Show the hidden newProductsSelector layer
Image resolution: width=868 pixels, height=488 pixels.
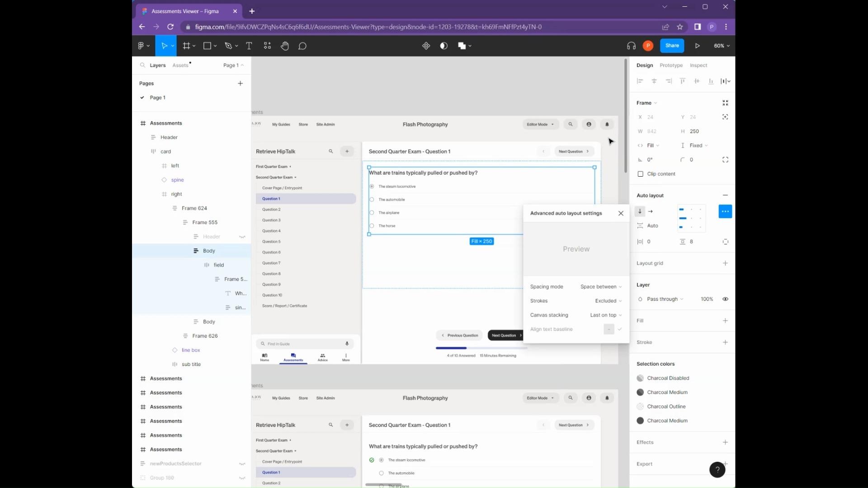242,464
